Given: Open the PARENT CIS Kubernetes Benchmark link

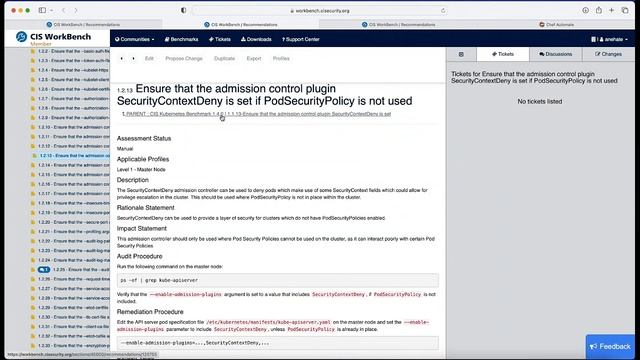Looking at the screenshot, I should point(258,114).
